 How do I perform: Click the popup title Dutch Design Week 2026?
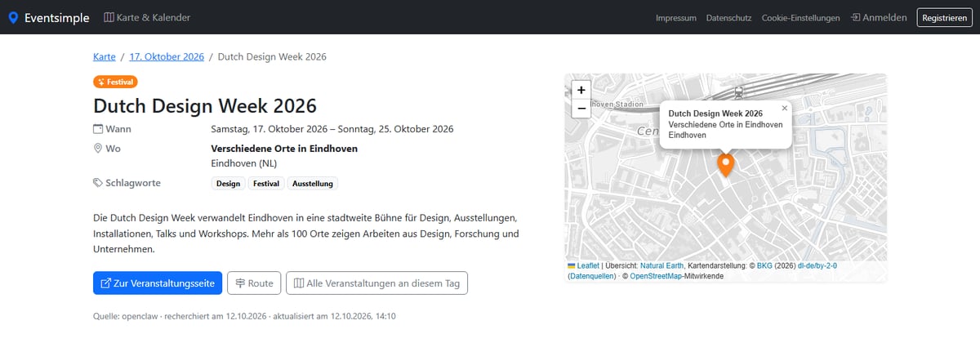coord(715,114)
